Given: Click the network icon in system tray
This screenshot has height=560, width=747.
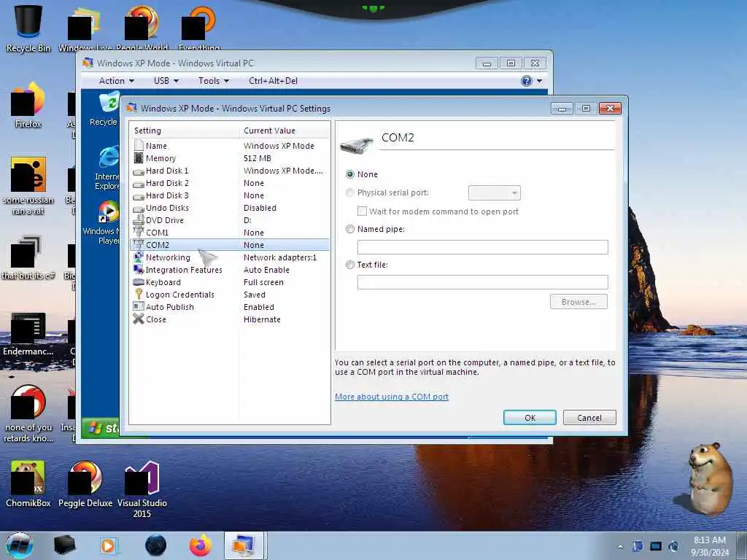Looking at the screenshot, I should 656,546.
